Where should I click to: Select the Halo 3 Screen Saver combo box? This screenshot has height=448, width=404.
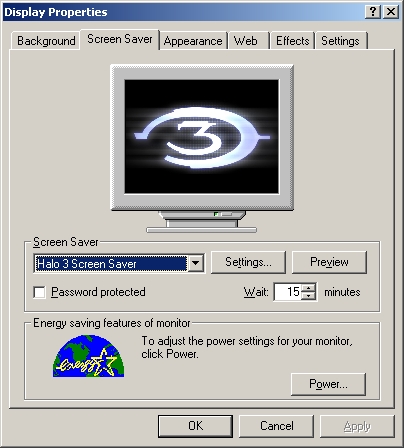tap(119, 263)
